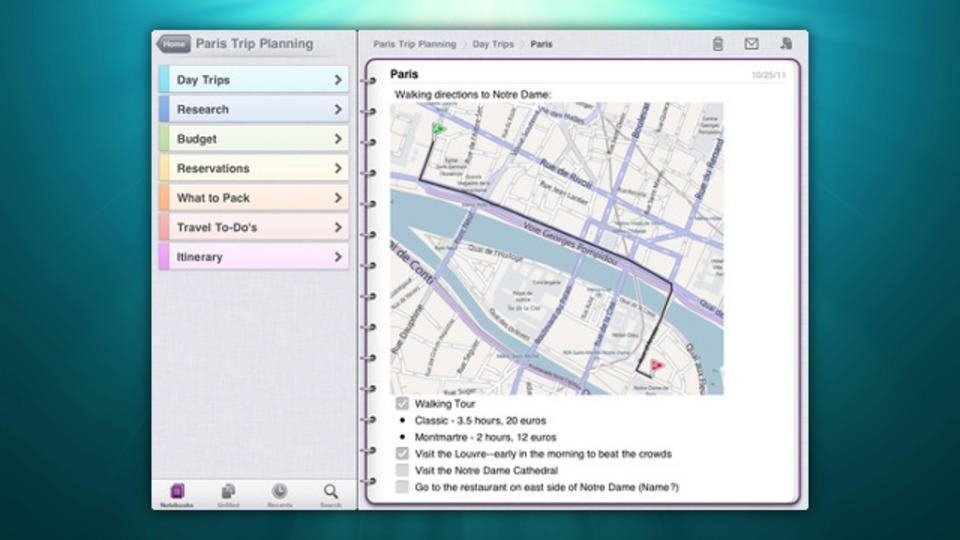
Task: Expand the Research chevron arrow
Action: coord(338,109)
